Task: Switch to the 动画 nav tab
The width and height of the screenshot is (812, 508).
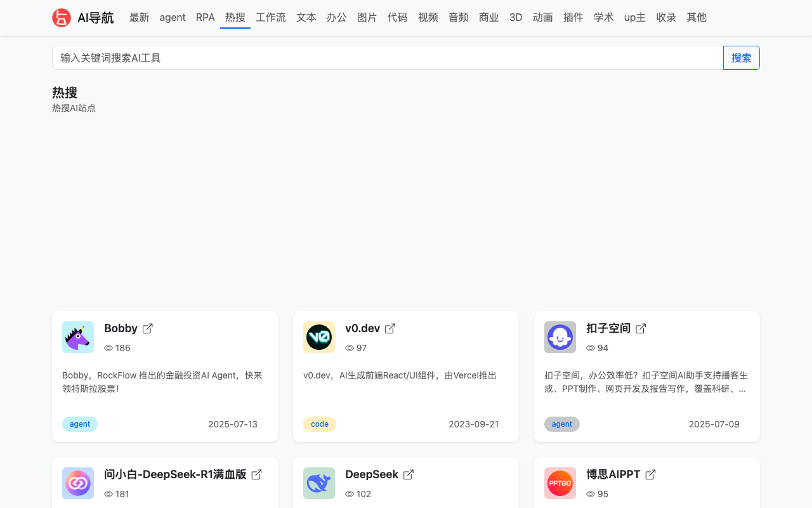Action: tap(543, 18)
